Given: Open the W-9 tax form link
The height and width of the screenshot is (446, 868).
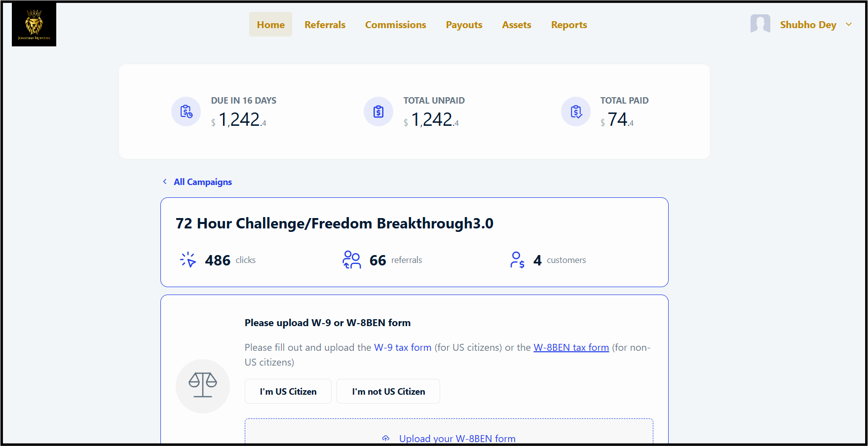Looking at the screenshot, I should [x=403, y=347].
